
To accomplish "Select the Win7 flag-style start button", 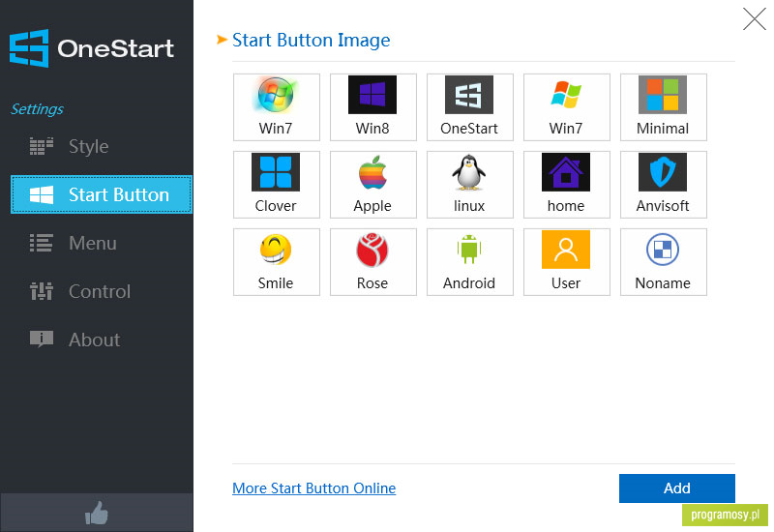I will (567, 107).
